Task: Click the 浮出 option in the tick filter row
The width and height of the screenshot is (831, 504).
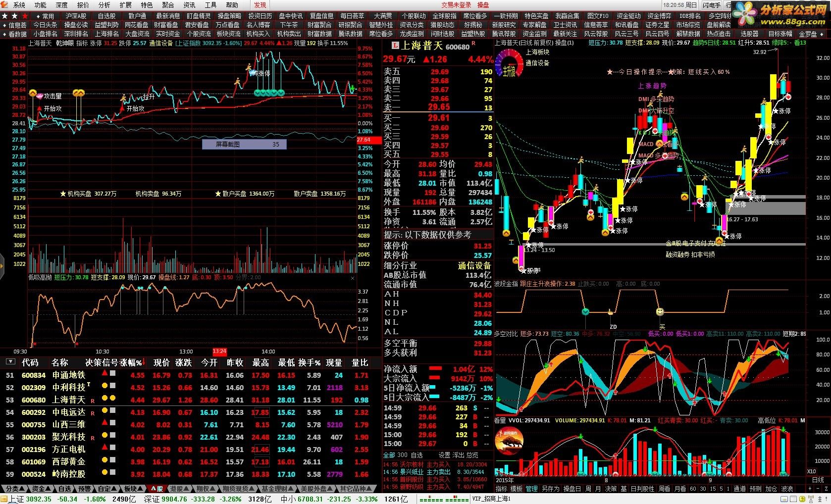Action: pyautogui.click(x=459, y=455)
